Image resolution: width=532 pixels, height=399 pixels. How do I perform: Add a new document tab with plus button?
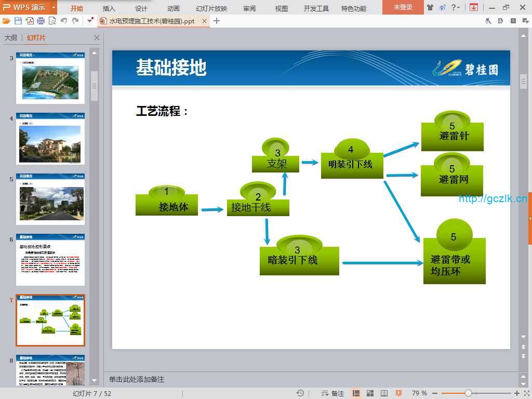(x=217, y=21)
